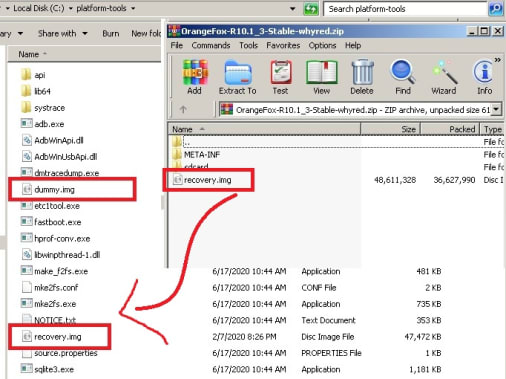Click the Disc Image File type cell
Image resolution: width=506 pixels, height=379 pixels.
pos(327,337)
